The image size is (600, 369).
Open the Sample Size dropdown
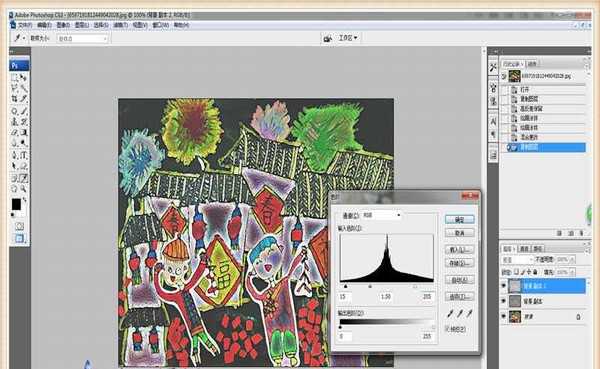pos(83,39)
